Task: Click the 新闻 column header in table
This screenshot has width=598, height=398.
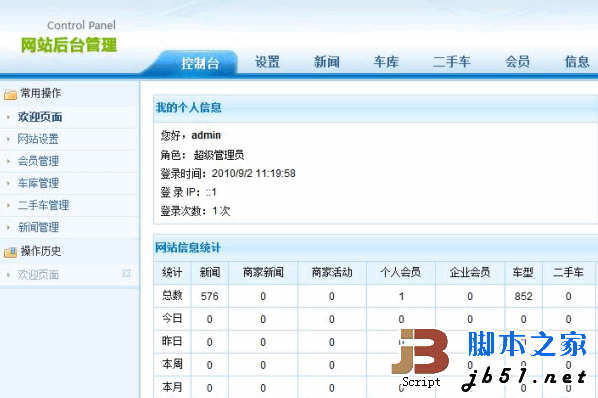Action: pyautogui.click(x=210, y=273)
